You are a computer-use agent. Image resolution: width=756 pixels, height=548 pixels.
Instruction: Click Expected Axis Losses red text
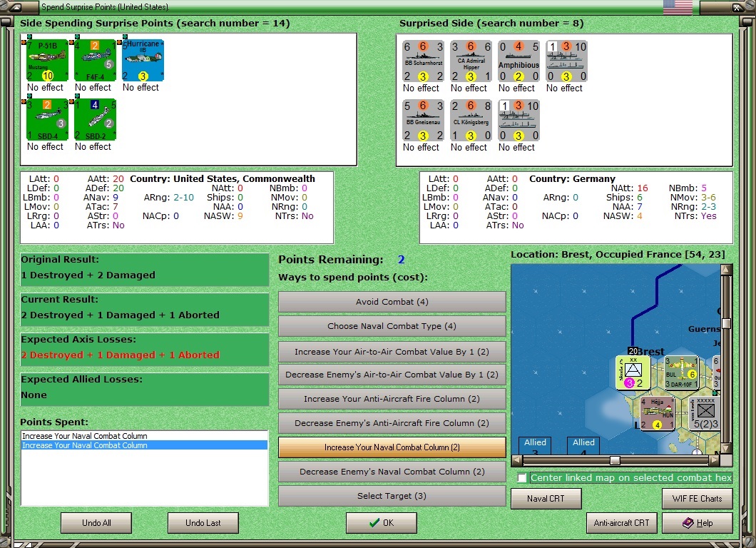click(120, 355)
